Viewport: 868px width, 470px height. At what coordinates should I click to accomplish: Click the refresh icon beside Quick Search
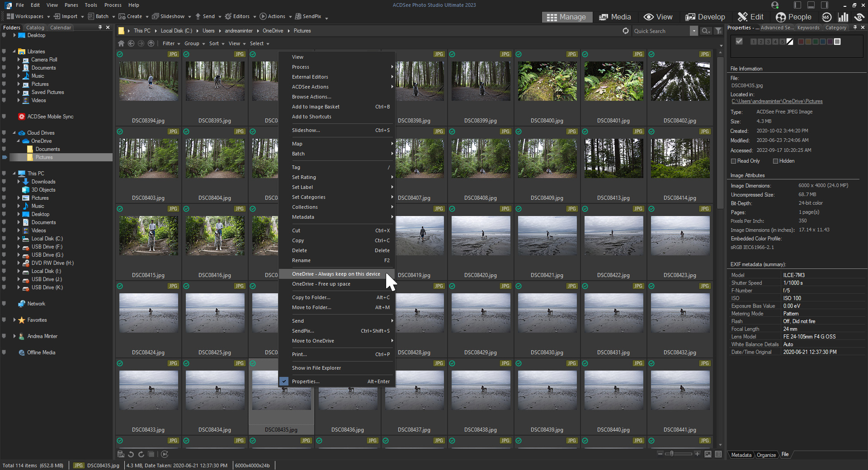[626, 31]
